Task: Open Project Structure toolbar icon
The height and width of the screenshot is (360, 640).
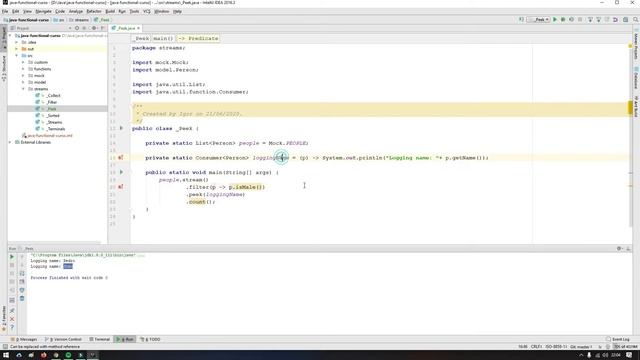Action: (625, 20)
